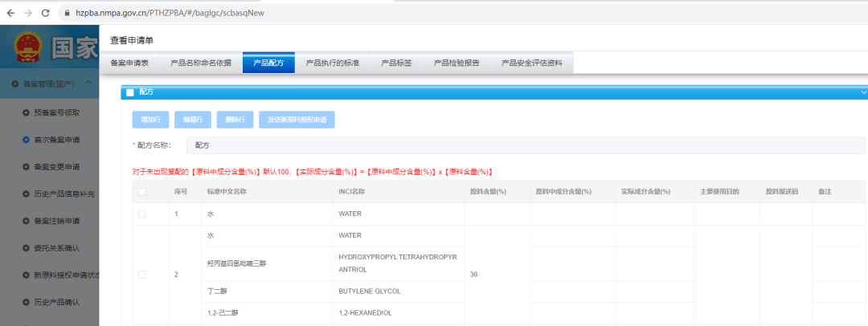Toggle the 配方 panel header checkbox
This screenshot has width=868, height=326.
click(130, 92)
